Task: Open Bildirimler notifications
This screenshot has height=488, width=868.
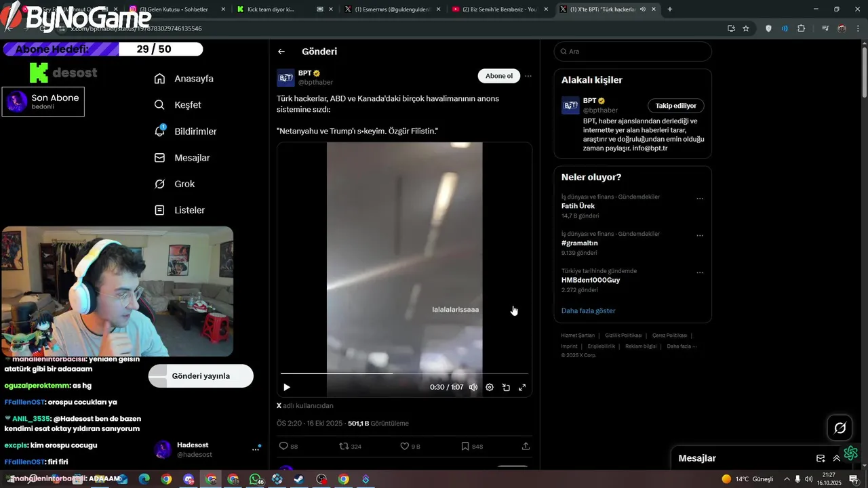Action: [x=185, y=131]
